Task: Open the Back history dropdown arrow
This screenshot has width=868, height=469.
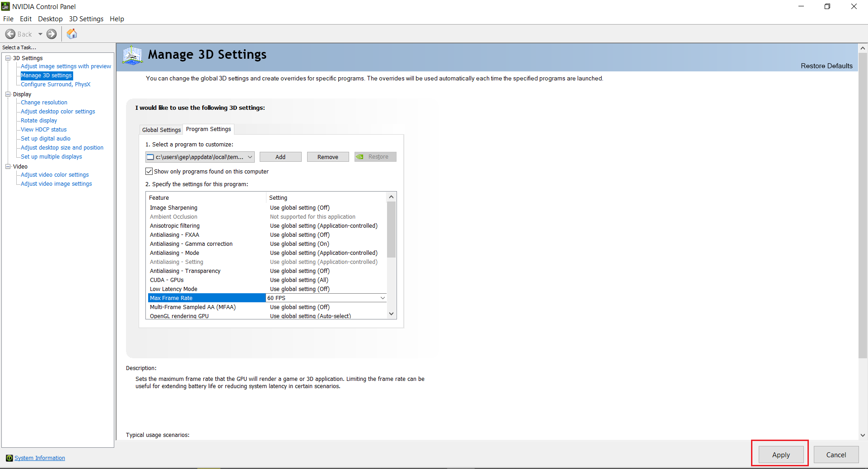Action: (40, 34)
